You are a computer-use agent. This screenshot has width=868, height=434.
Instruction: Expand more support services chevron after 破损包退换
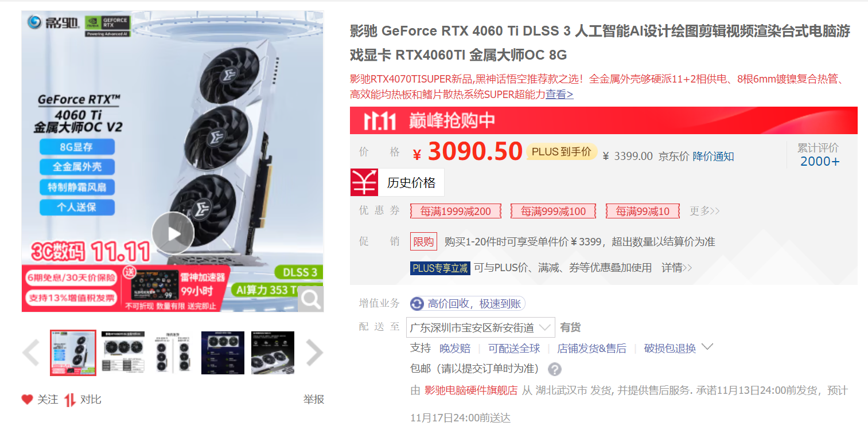pos(707,347)
